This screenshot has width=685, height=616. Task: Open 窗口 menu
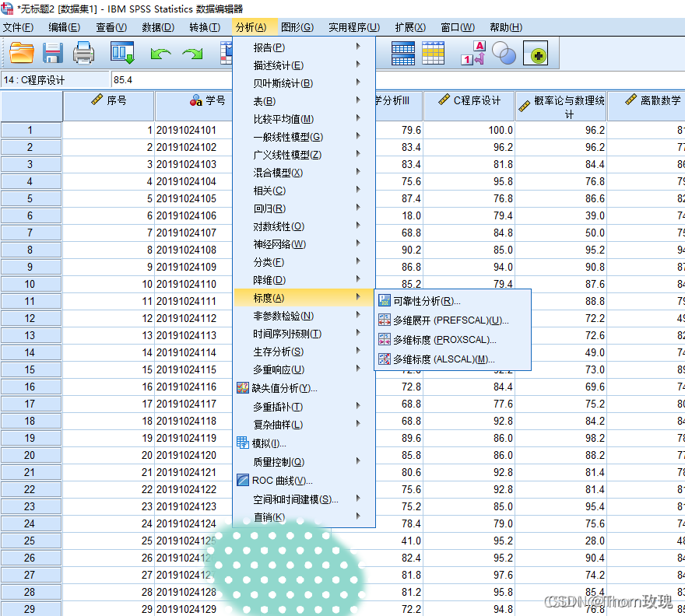(458, 27)
